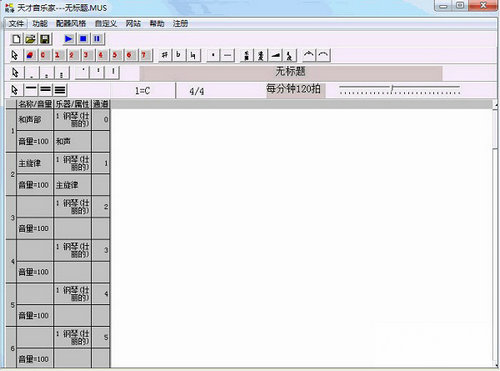
Task: Play the score
Action: pos(69,39)
